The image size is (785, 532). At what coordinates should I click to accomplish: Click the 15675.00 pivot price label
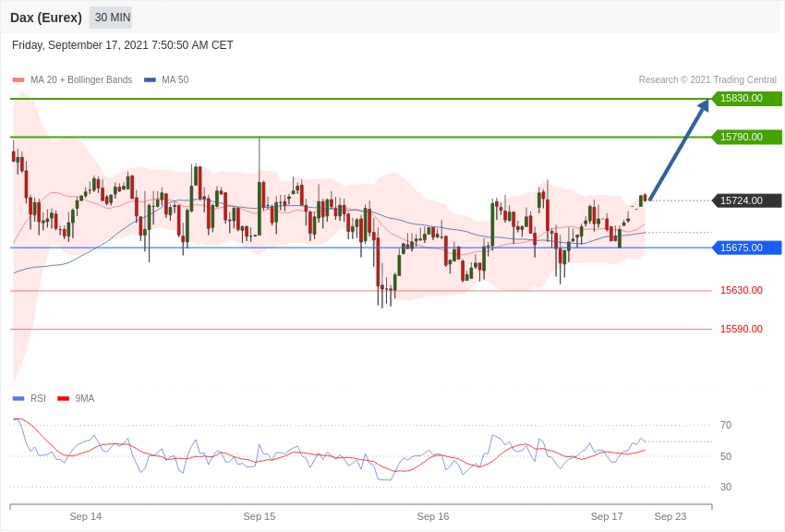click(x=747, y=248)
